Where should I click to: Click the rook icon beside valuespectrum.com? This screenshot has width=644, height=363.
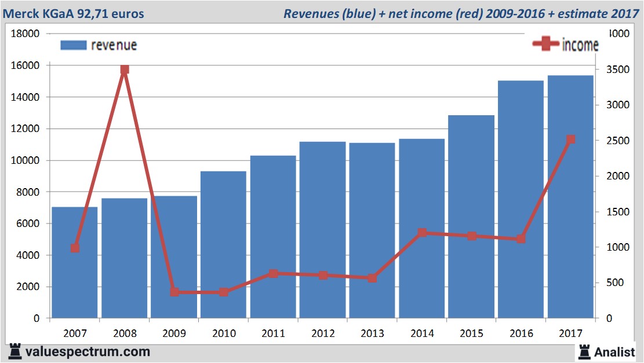pyautogui.click(x=14, y=351)
